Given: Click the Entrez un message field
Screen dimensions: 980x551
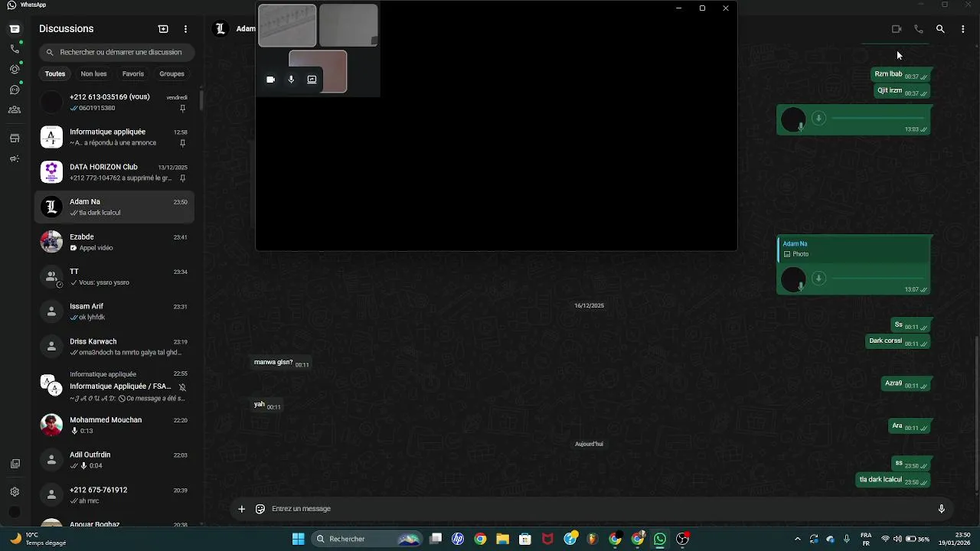Looking at the screenshot, I should (601, 509).
